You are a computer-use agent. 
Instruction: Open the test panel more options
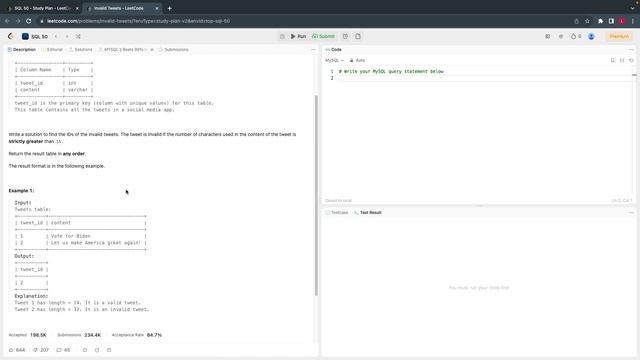(x=631, y=213)
